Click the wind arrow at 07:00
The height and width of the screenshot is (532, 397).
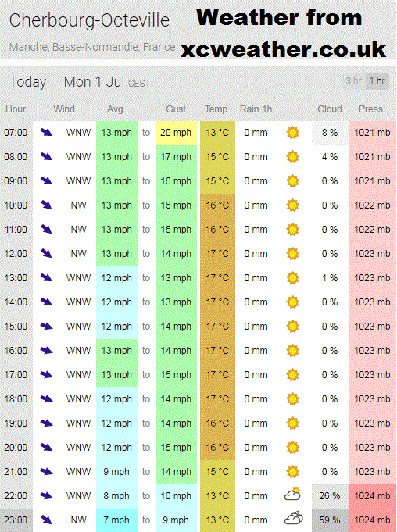46,132
